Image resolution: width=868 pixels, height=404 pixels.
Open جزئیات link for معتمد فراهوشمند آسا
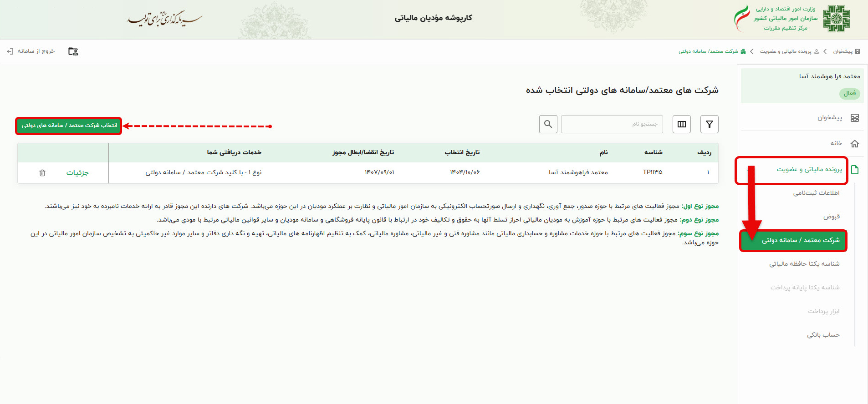tap(77, 173)
